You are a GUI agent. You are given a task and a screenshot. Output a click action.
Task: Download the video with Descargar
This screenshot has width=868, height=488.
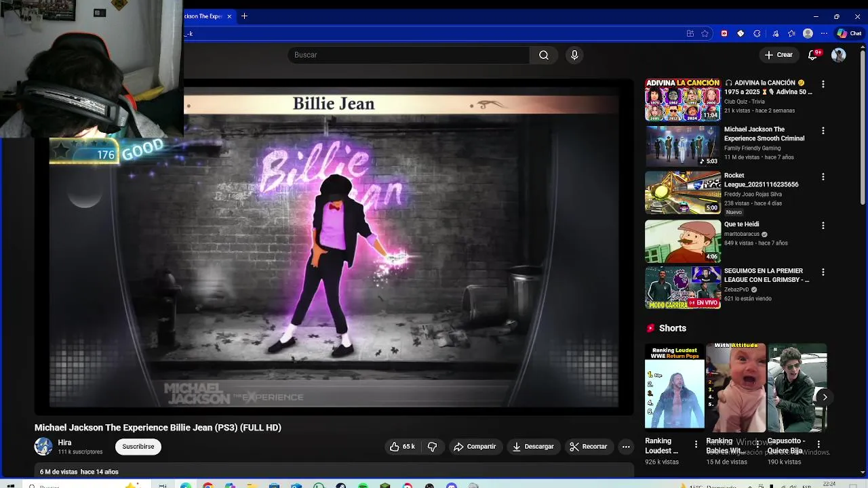coord(533,447)
